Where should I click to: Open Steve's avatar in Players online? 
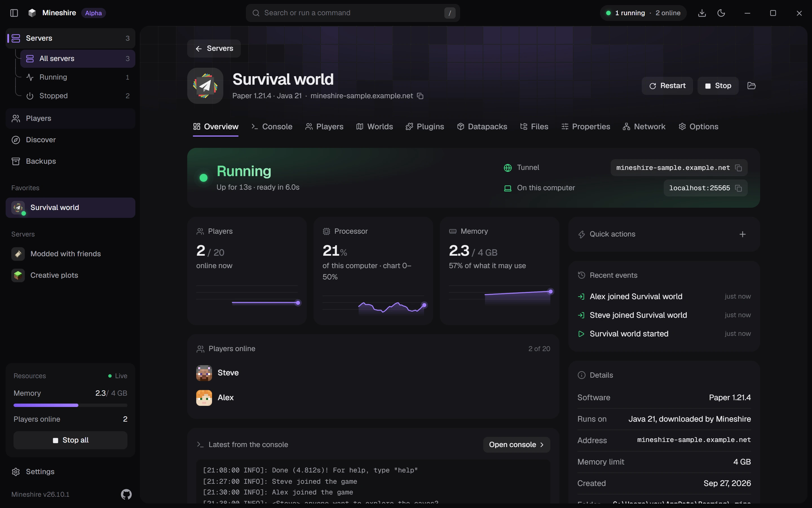tap(204, 373)
